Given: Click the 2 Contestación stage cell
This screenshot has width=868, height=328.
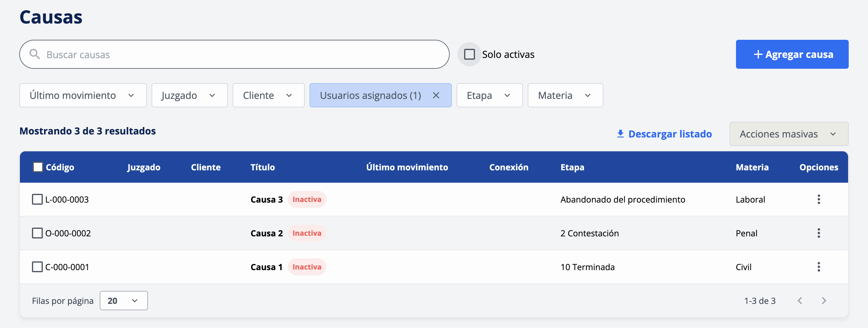Looking at the screenshot, I should (589, 233).
